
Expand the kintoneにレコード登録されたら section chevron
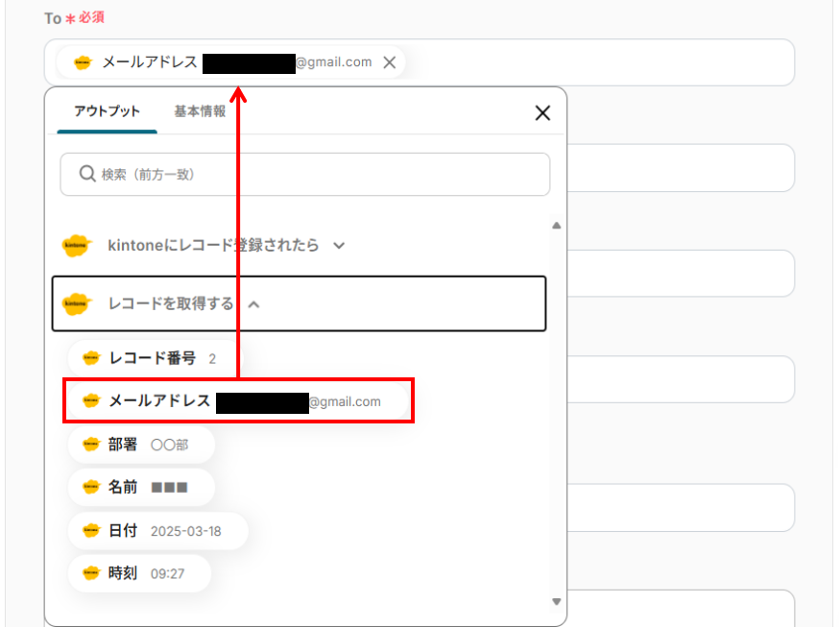[x=339, y=246]
